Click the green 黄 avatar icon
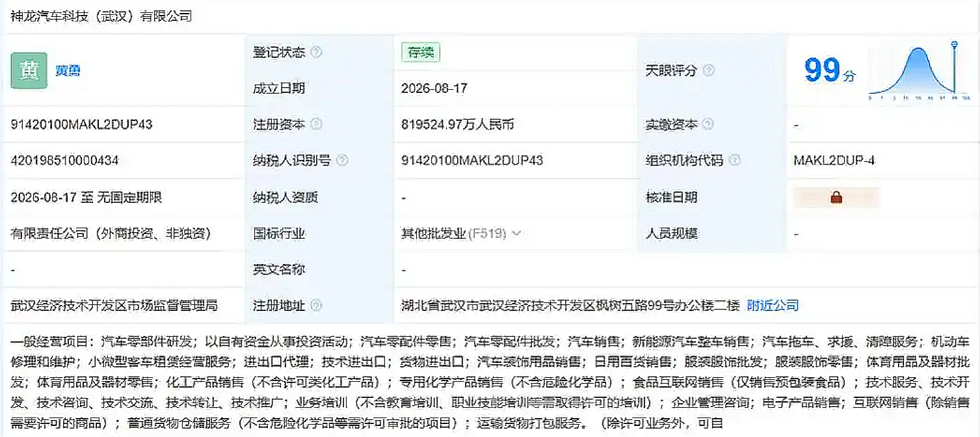The width and height of the screenshot is (980, 437). (x=29, y=70)
